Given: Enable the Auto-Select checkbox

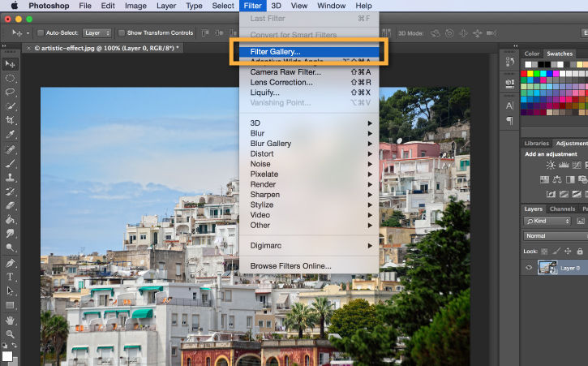Looking at the screenshot, I should [x=41, y=33].
